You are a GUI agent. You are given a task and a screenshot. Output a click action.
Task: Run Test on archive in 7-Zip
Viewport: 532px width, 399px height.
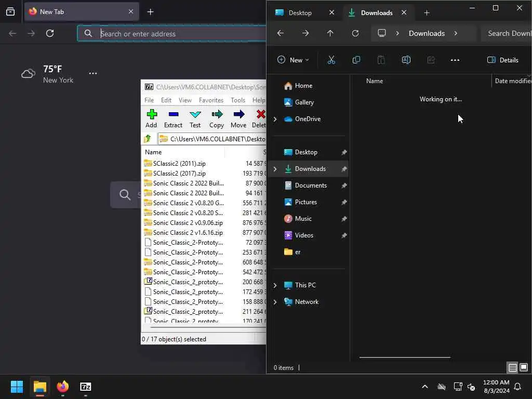click(195, 118)
